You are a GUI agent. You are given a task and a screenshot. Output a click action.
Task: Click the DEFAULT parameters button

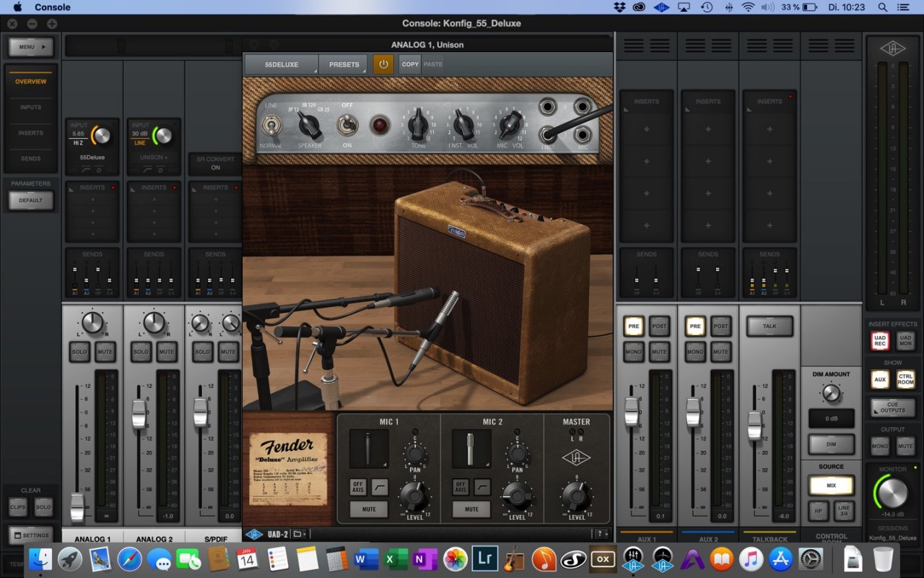pos(31,200)
